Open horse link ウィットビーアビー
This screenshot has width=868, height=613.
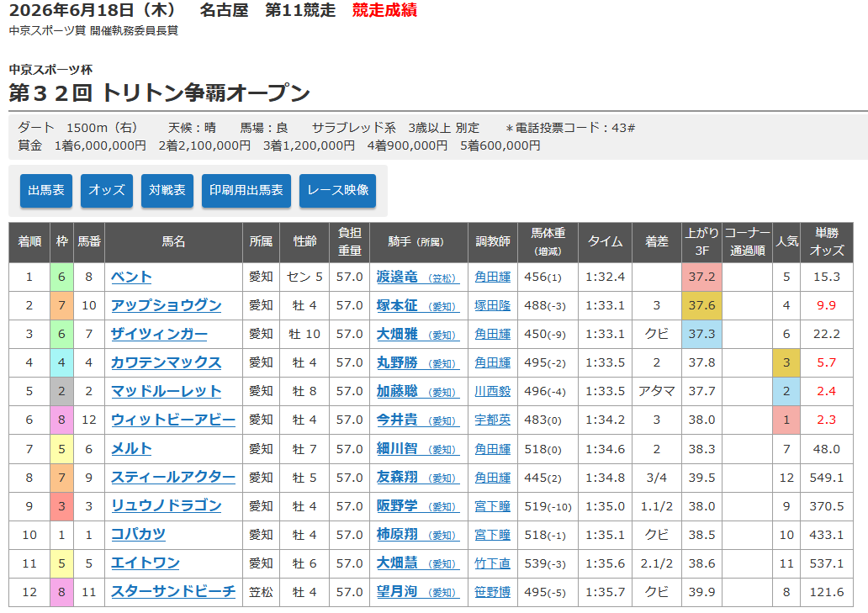click(x=173, y=420)
